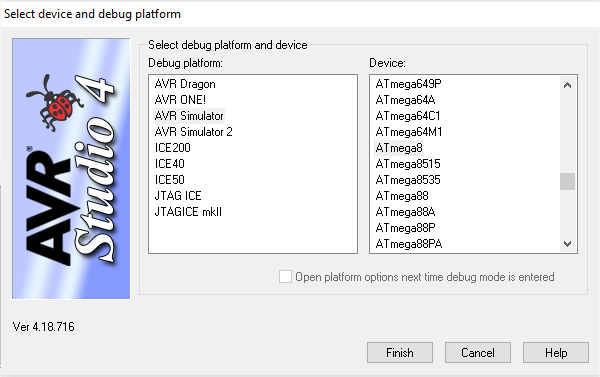
Task: Select ATmega88A device
Action: (405, 212)
